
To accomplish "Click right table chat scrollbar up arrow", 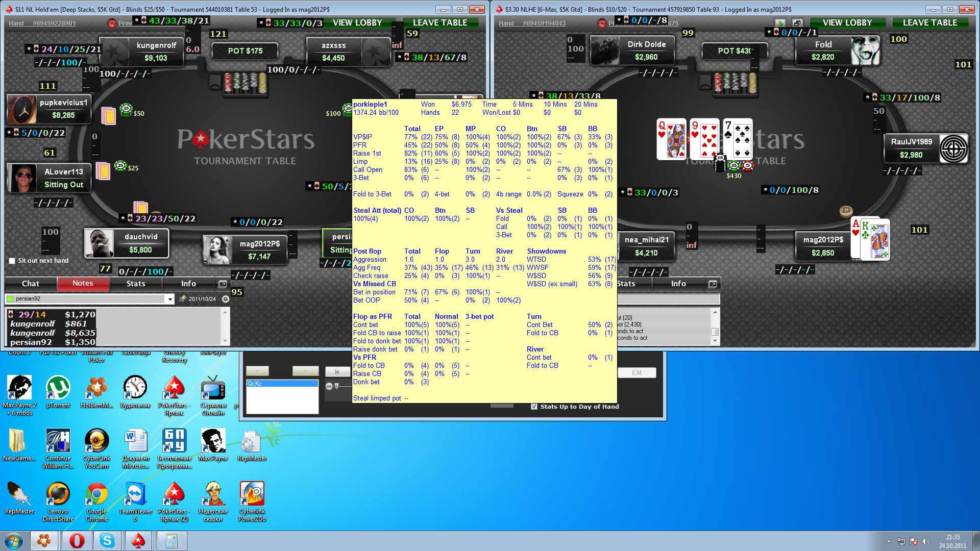I will pyautogui.click(x=715, y=312).
